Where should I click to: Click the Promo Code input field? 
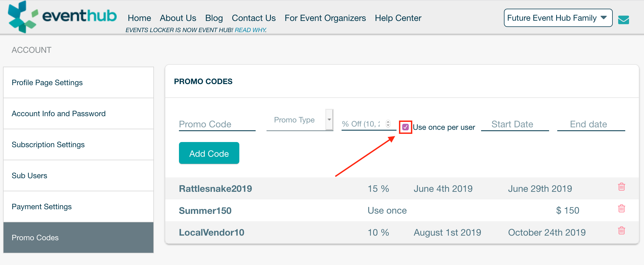pos(216,124)
